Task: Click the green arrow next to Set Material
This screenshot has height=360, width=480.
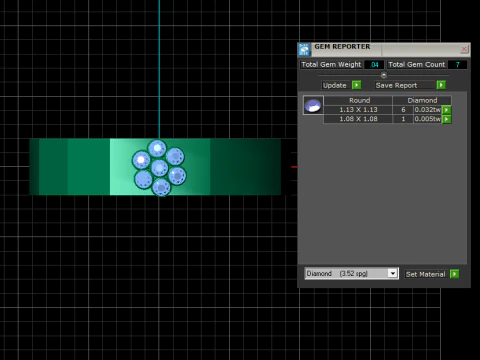Action: click(x=455, y=274)
